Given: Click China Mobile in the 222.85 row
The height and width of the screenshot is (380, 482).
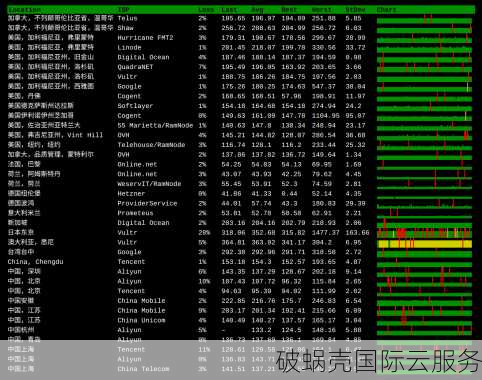Looking at the screenshot, I should 141,301.
